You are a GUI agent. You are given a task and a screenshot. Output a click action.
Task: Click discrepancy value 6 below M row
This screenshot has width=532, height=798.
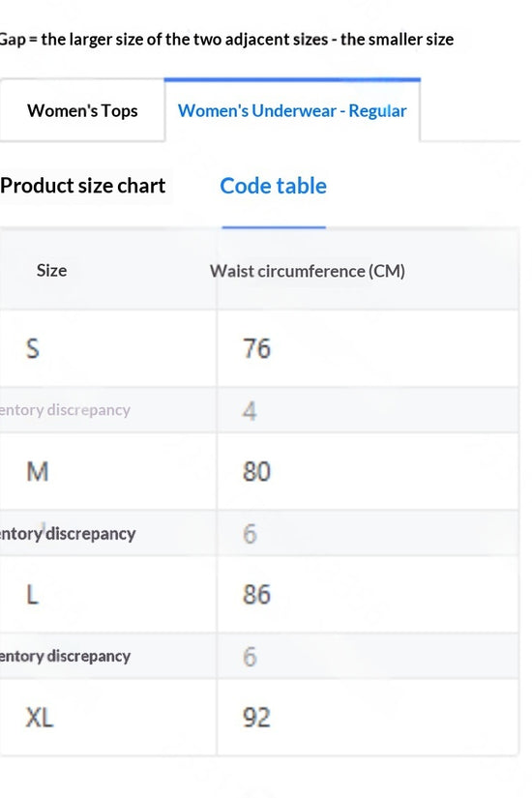[x=250, y=533]
